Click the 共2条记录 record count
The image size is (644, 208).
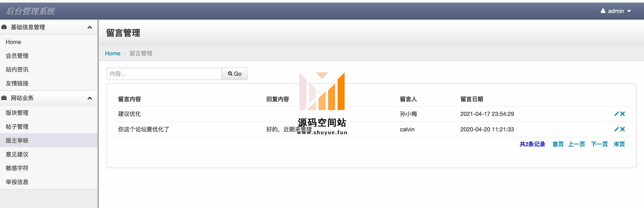(532, 144)
